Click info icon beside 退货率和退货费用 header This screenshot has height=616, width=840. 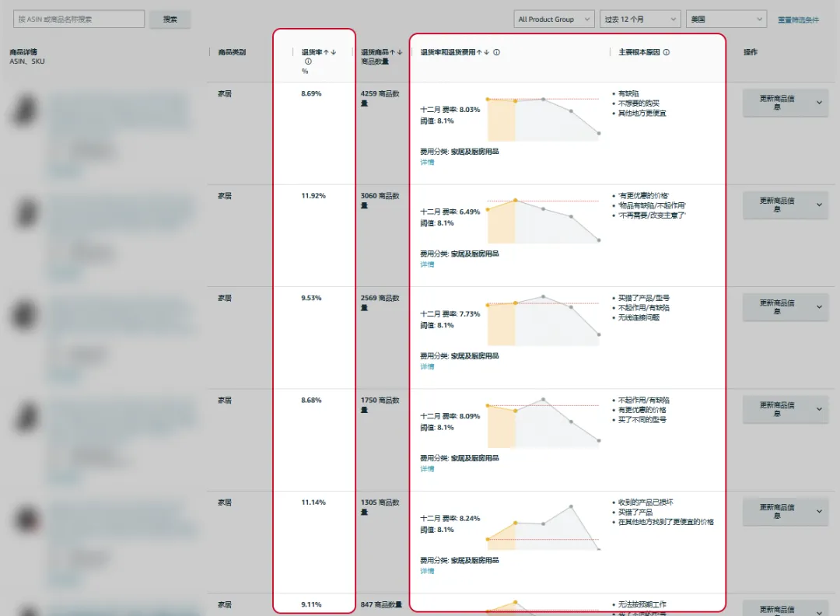496,53
